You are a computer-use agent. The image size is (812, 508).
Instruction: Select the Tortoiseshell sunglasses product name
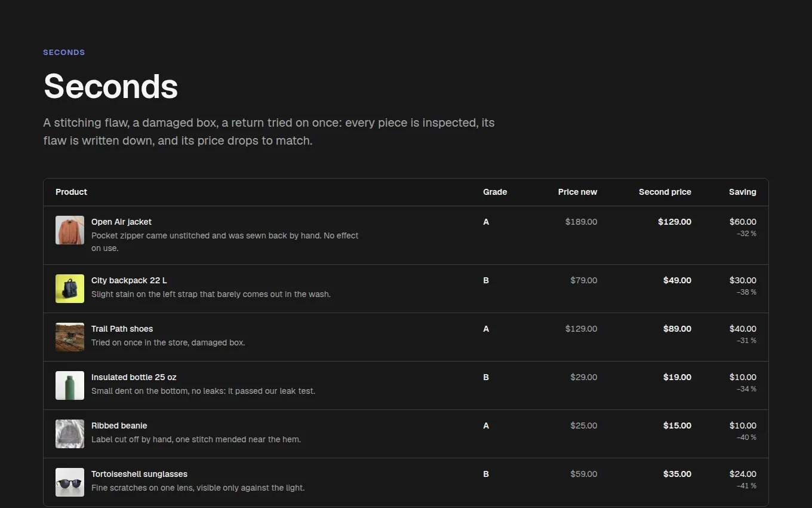139,474
